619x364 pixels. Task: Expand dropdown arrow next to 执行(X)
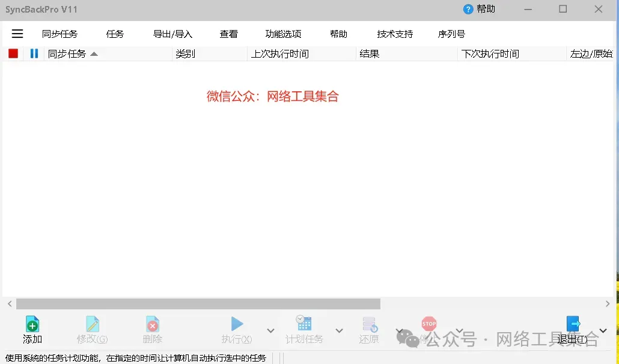[271, 330]
